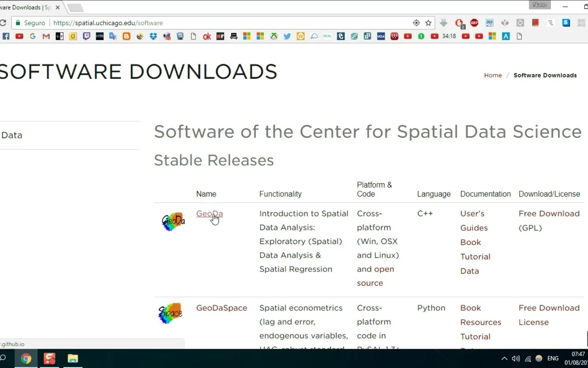
Task: Open the blue letter A bookmark
Action: point(506,36)
